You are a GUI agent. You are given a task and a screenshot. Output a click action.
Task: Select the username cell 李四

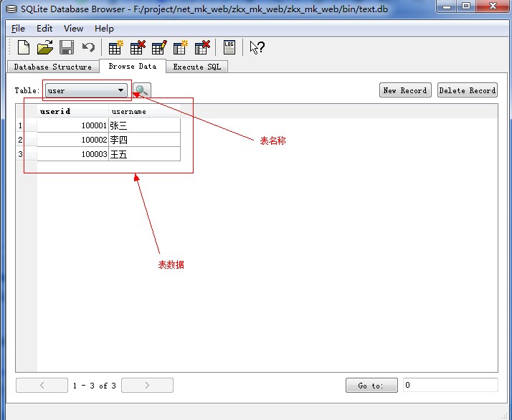pos(144,140)
